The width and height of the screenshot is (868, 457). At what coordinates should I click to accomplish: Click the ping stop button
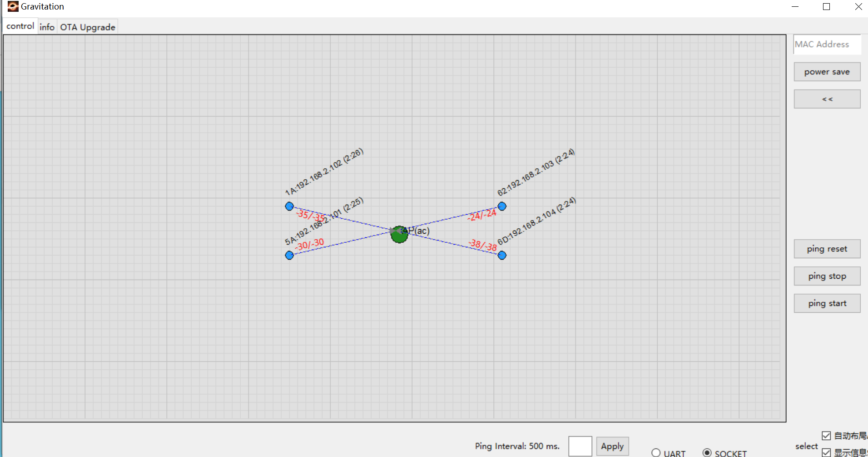tap(827, 276)
